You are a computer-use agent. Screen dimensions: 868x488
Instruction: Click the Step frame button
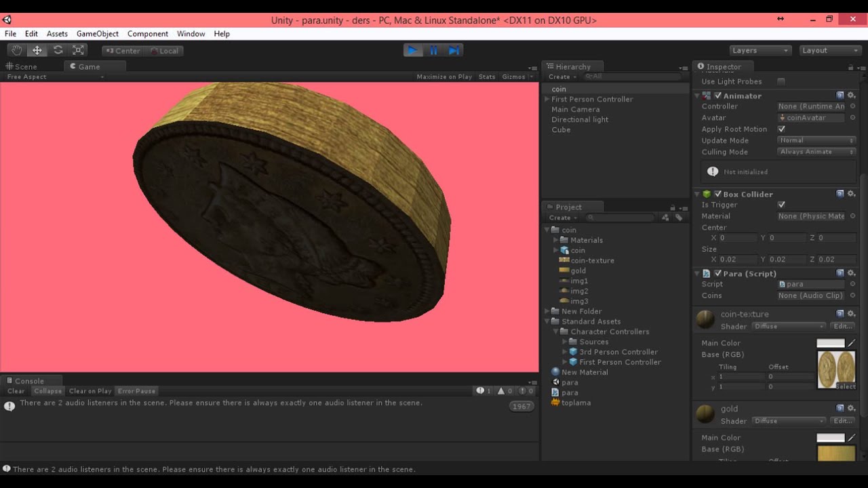click(x=454, y=50)
